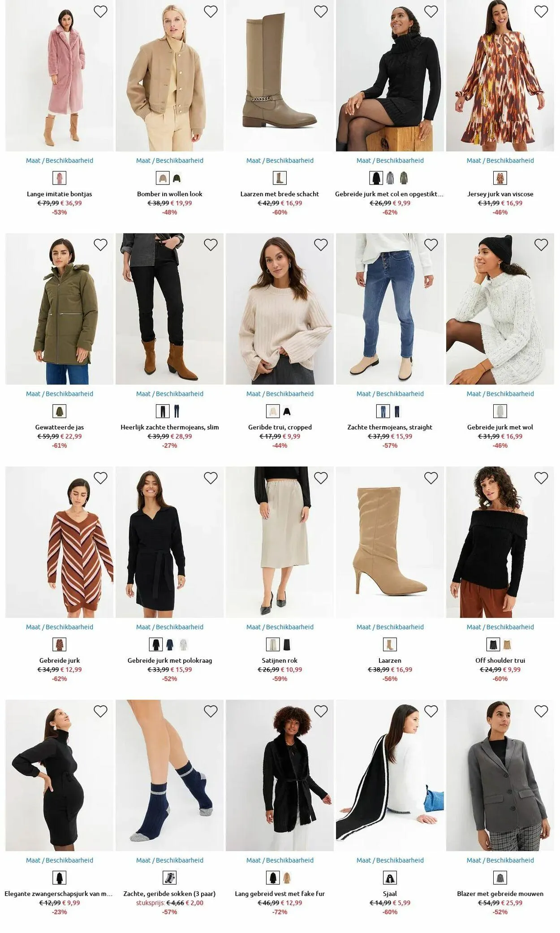Select the green color swatch for Bomber

click(177, 178)
